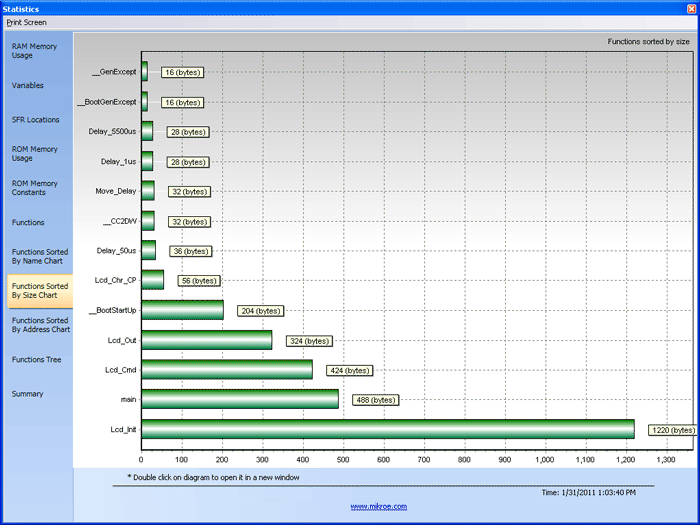Click the 324 (bytes) value label
700x525 pixels.
pos(309,341)
